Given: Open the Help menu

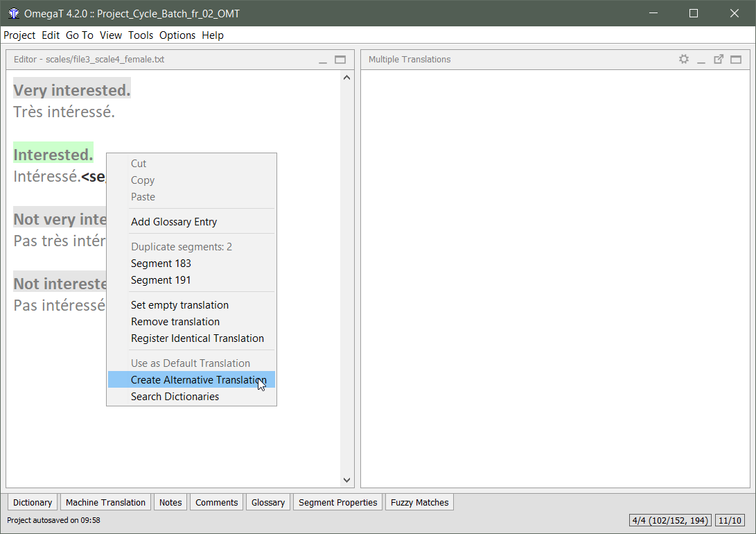Looking at the screenshot, I should tap(213, 35).
